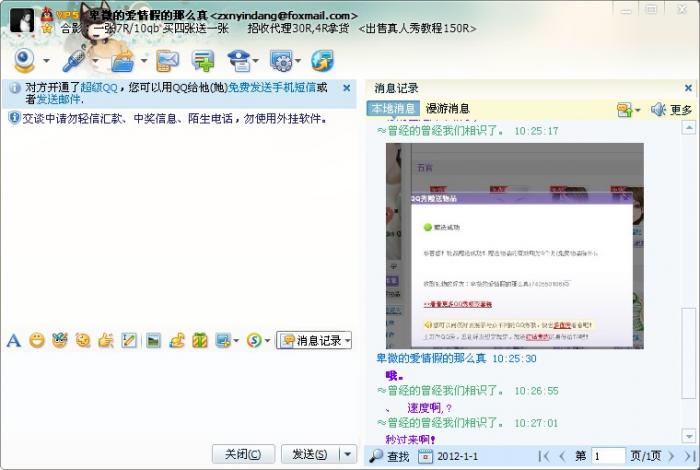Click the 发送邮件 link
The image size is (700, 470).
coord(58,99)
